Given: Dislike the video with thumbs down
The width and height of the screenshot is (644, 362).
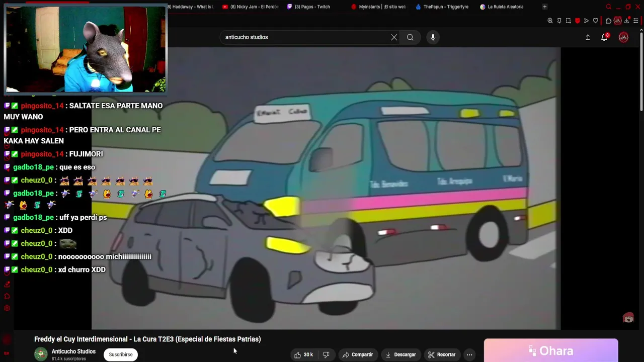Looking at the screenshot, I should [326, 354].
